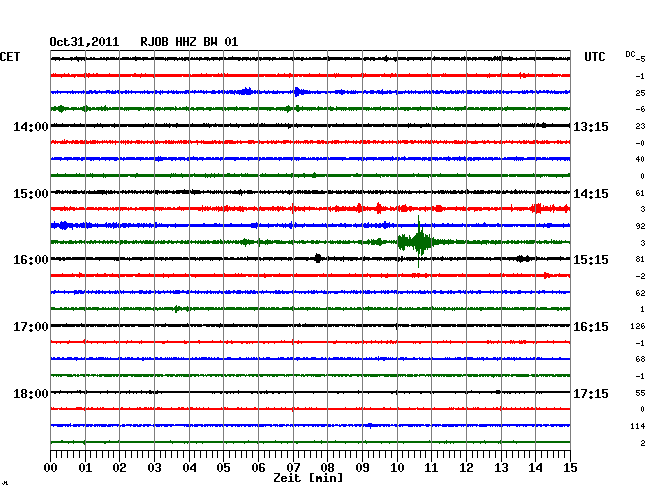Click the minute axis tick label "12"

[x=466, y=467]
